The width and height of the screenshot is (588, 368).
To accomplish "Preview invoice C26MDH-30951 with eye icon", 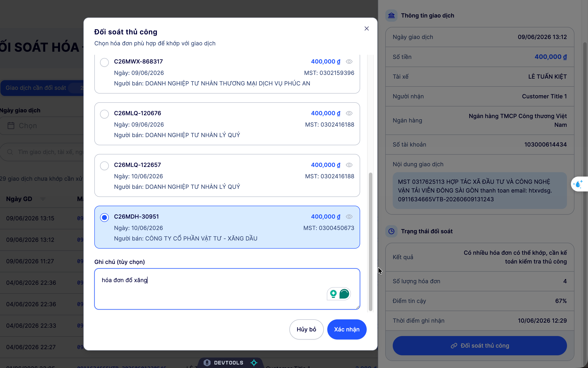I will [349, 217].
